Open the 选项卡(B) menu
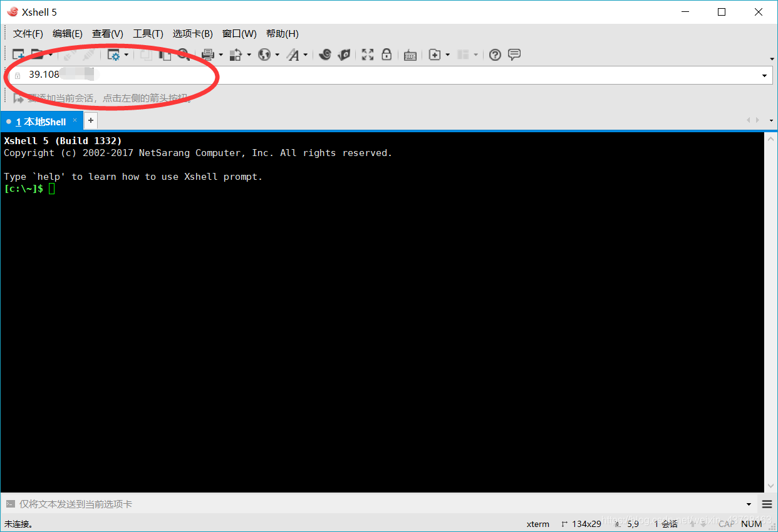This screenshot has width=778, height=532. [193, 34]
